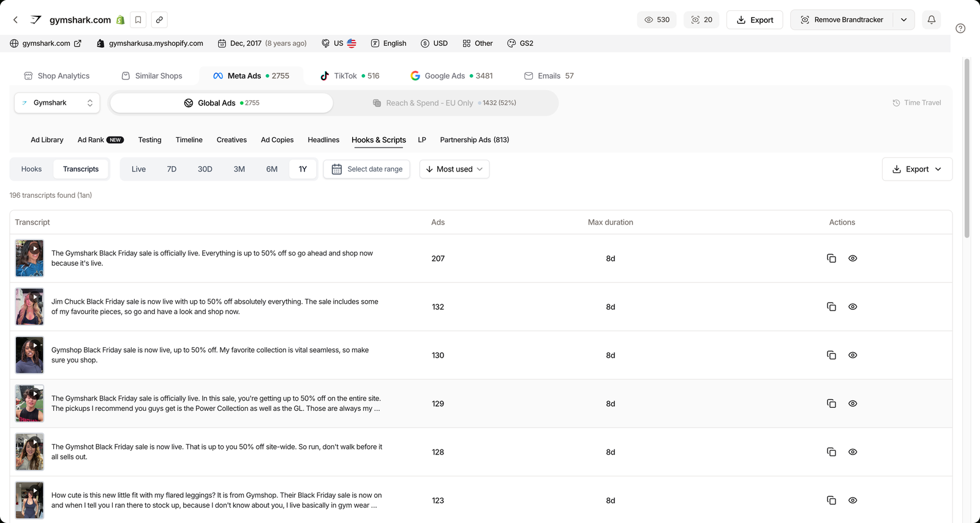Viewport: 980px width, 523px height.
Task: Open notifications bell
Action: (932, 20)
